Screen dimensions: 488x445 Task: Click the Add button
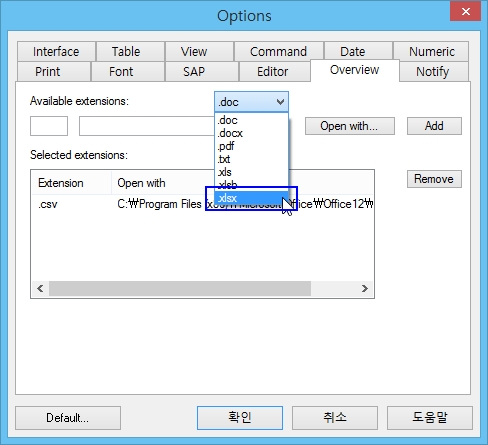click(x=434, y=126)
